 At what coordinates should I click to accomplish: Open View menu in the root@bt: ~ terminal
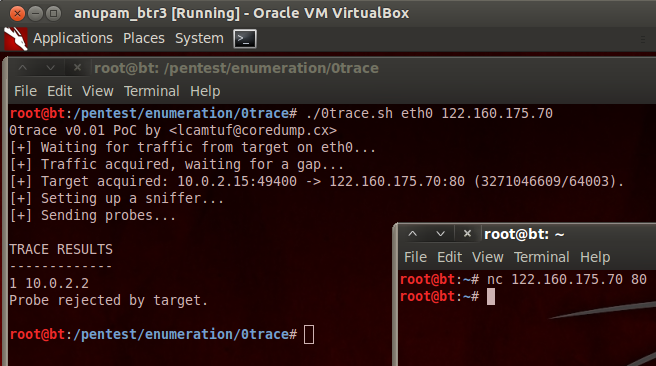488,257
